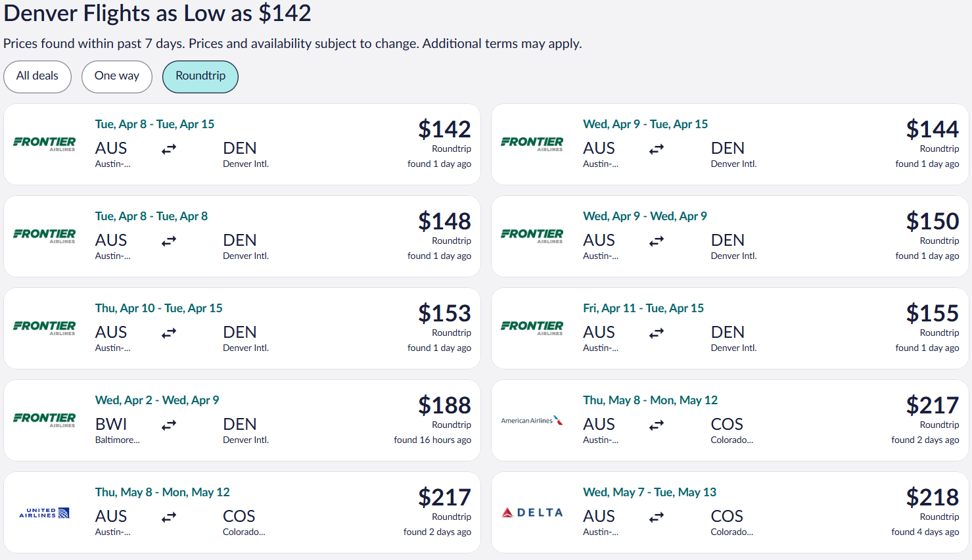Click Frontier logo on the $188 deal
972x560 pixels.
(x=45, y=420)
